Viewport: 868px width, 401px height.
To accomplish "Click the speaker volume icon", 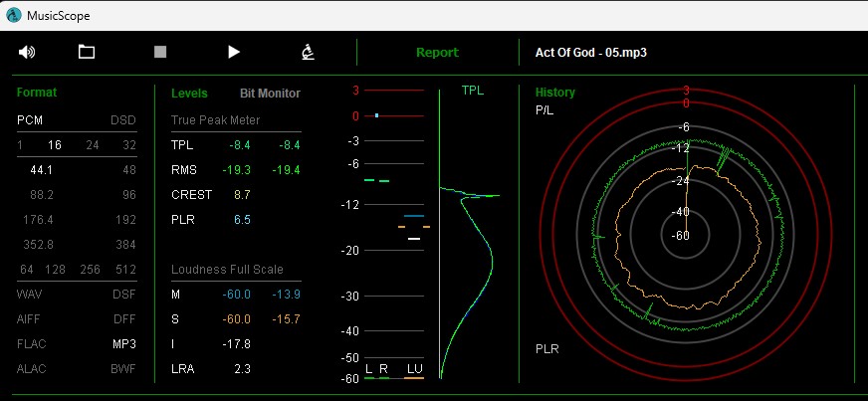I will 27,52.
